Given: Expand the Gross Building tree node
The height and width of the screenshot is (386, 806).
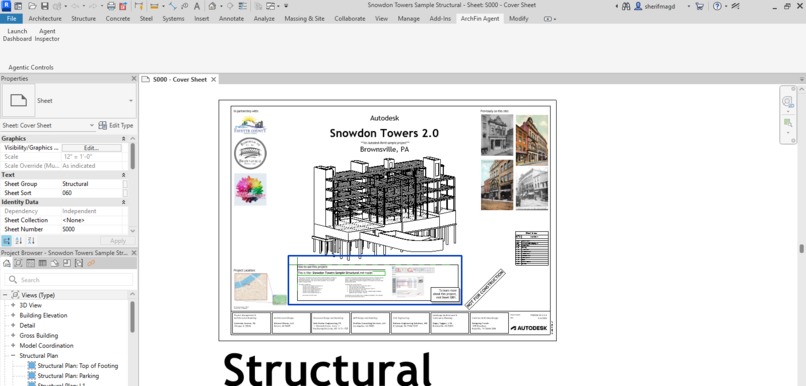Looking at the screenshot, I should pyautogui.click(x=13, y=336).
